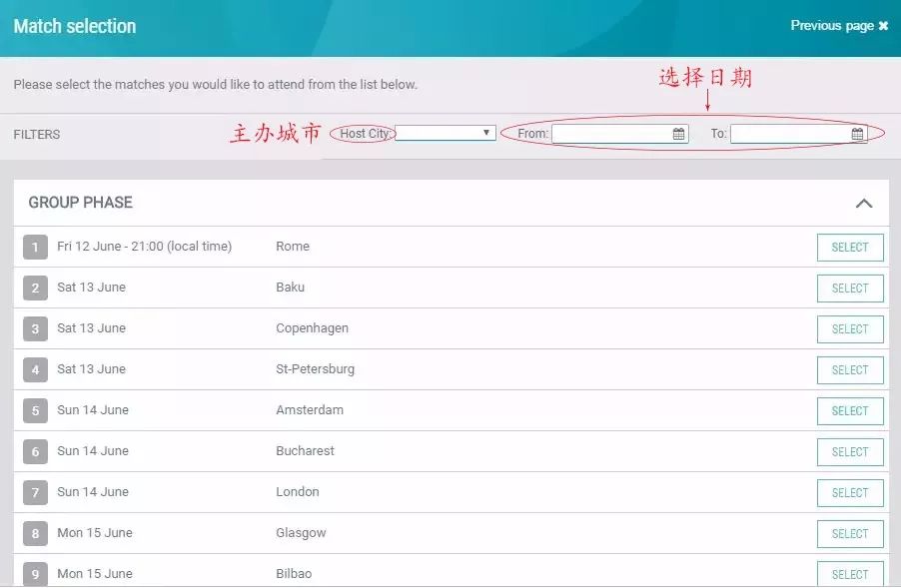Select the Copenhagen match
This screenshot has width=901, height=588.
850,328
